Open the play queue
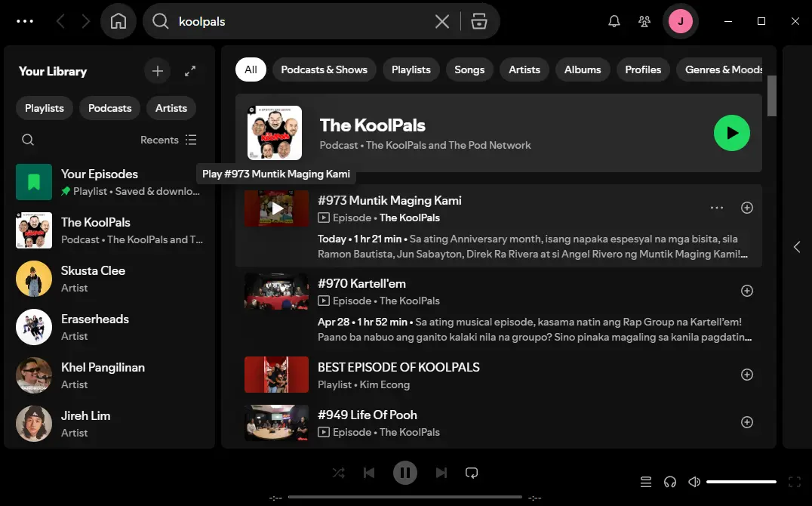812x506 pixels. [x=646, y=482]
